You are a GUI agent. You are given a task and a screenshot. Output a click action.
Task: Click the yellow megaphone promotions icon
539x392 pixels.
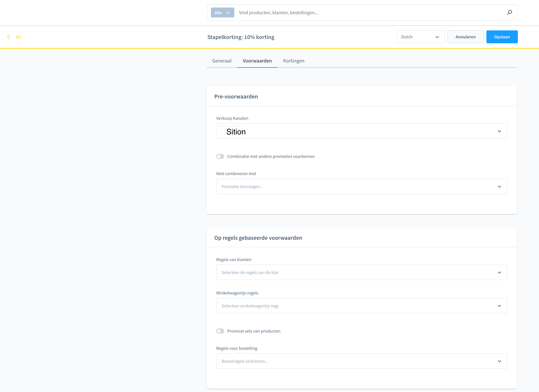(18, 37)
